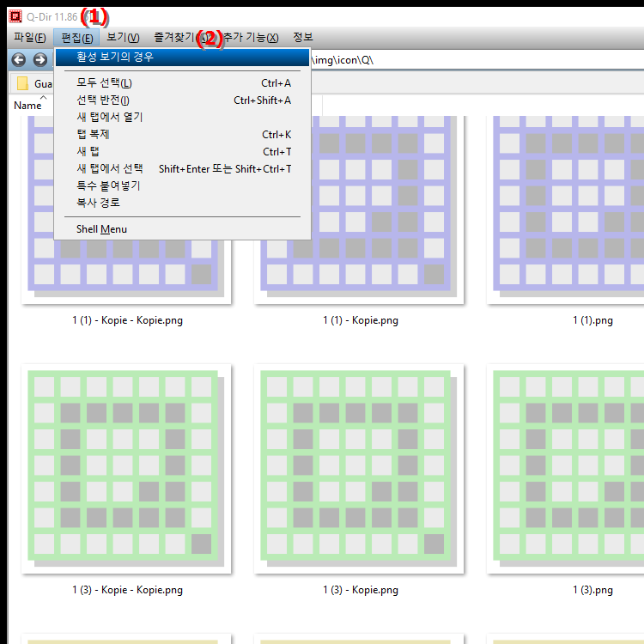
Task: Click file name label 1 (1) - Kopie.png
Action: (360, 320)
